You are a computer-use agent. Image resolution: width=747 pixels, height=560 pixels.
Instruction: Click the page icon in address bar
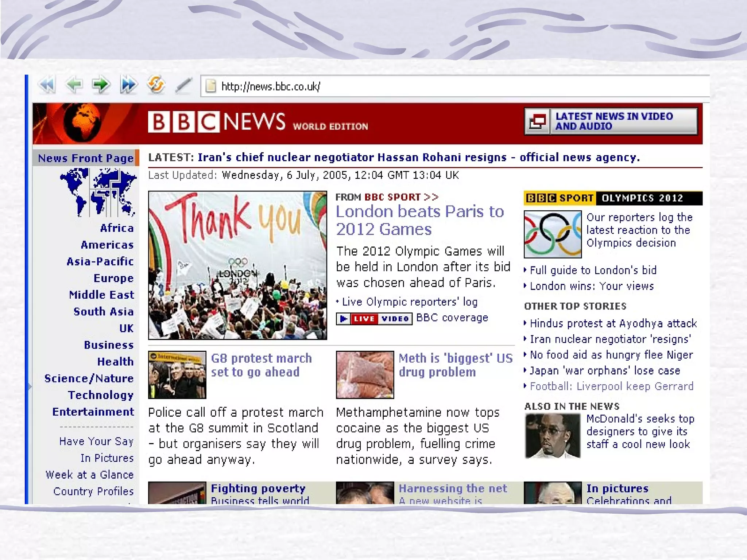pos(211,86)
